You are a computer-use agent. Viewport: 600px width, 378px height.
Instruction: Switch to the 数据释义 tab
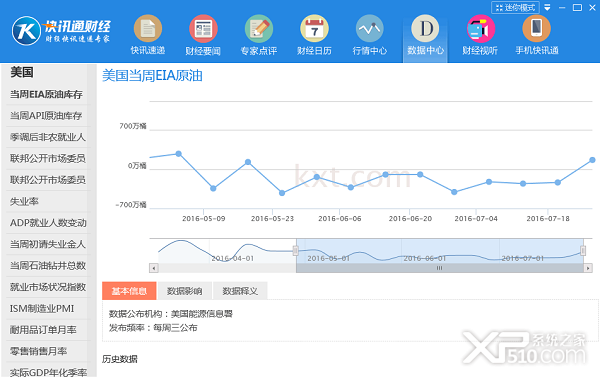click(240, 291)
